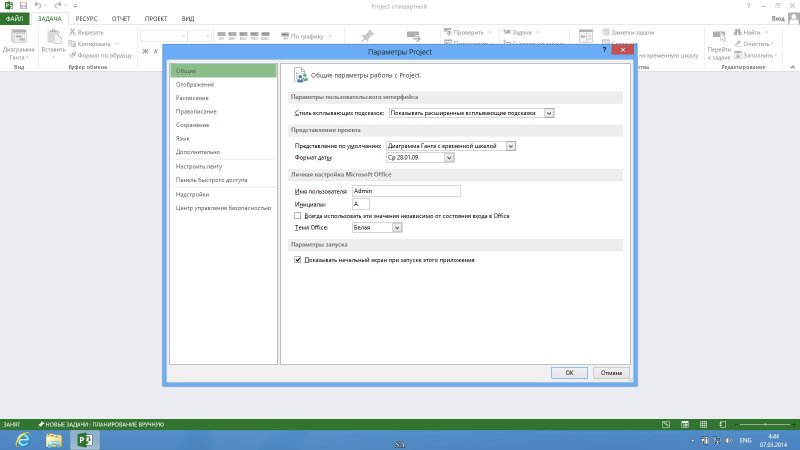Click the 'Заполнить' fill button
The height and width of the screenshot is (450, 800).
click(x=755, y=55)
